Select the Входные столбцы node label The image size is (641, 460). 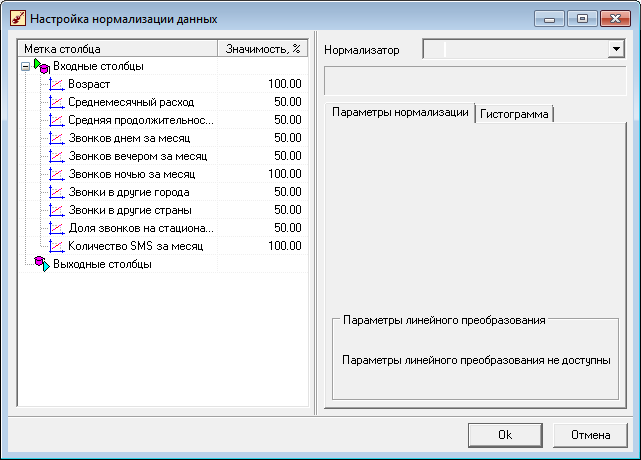click(99, 66)
